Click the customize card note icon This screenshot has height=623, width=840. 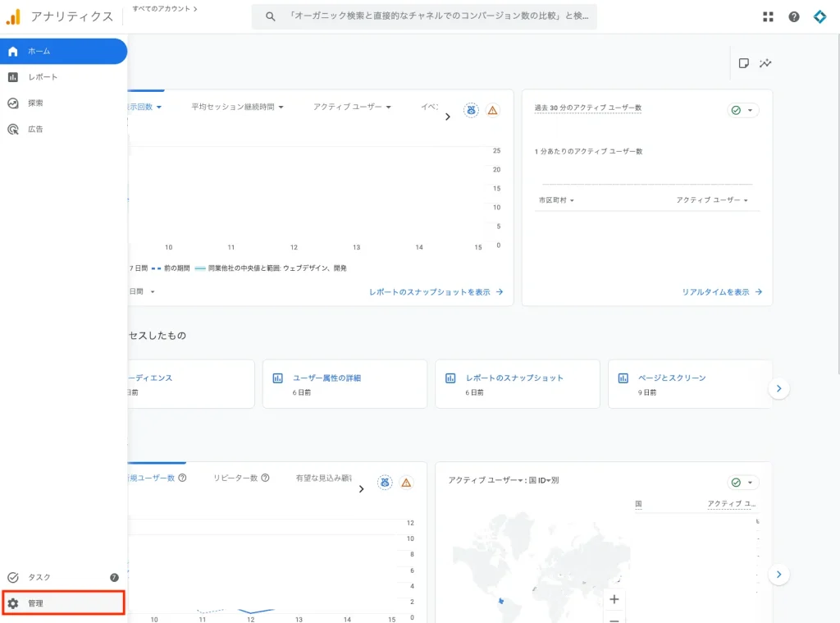point(743,63)
